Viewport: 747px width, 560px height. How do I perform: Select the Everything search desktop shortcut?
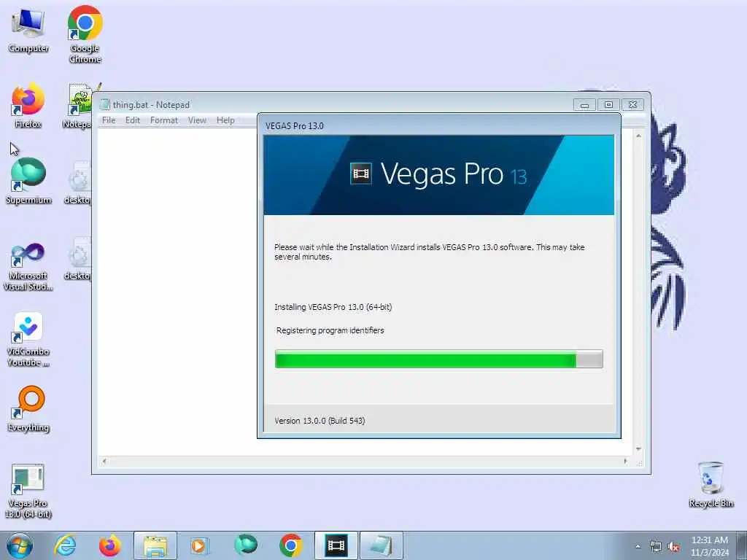(x=28, y=408)
